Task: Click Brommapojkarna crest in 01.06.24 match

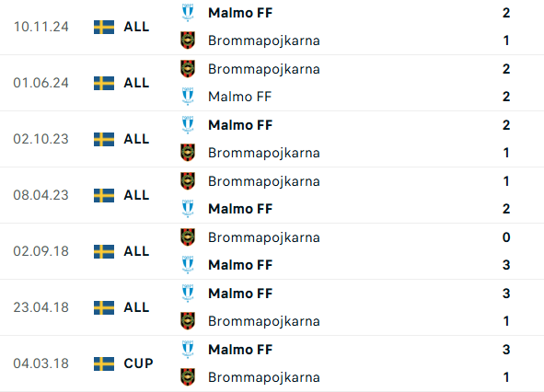Action: 188,69
